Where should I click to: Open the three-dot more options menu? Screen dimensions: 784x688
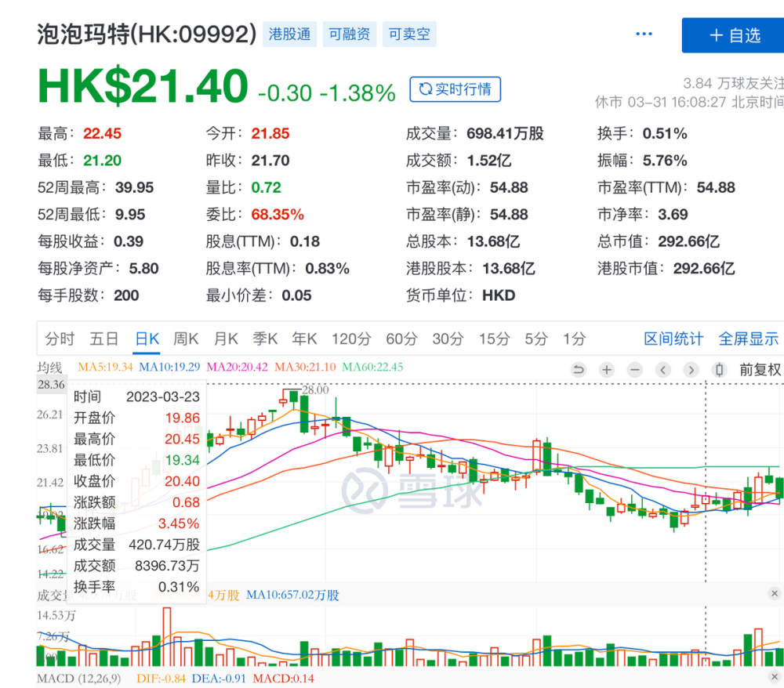click(x=644, y=34)
